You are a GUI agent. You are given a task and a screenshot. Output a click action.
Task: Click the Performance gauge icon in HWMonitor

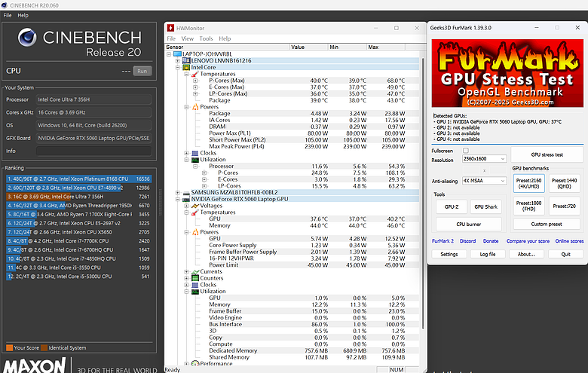195,363
